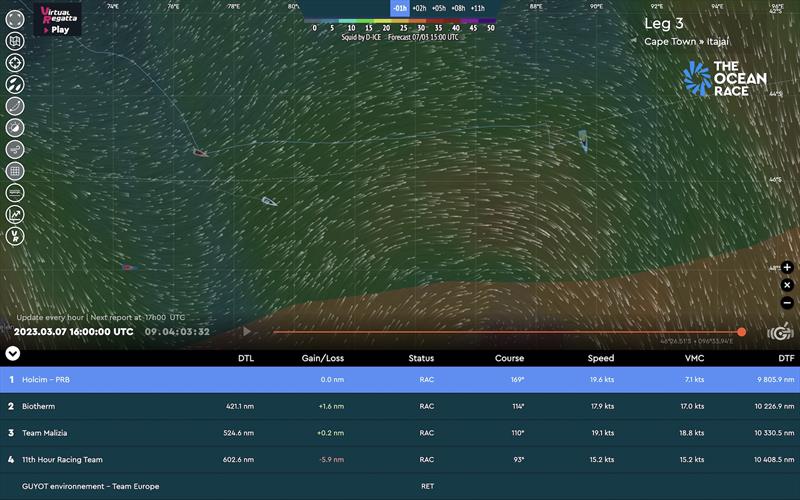Click Holcim's 19.6 kts speed

click(602, 380)
